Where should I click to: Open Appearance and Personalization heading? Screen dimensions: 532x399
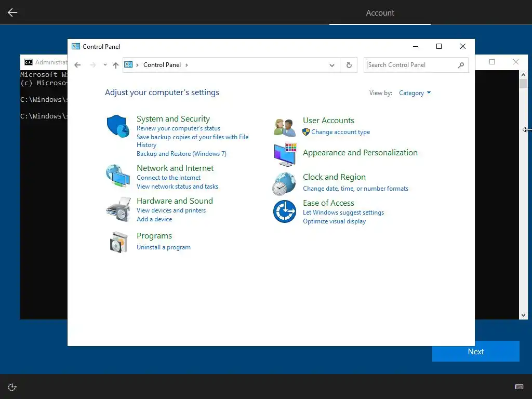click(361, 153)
